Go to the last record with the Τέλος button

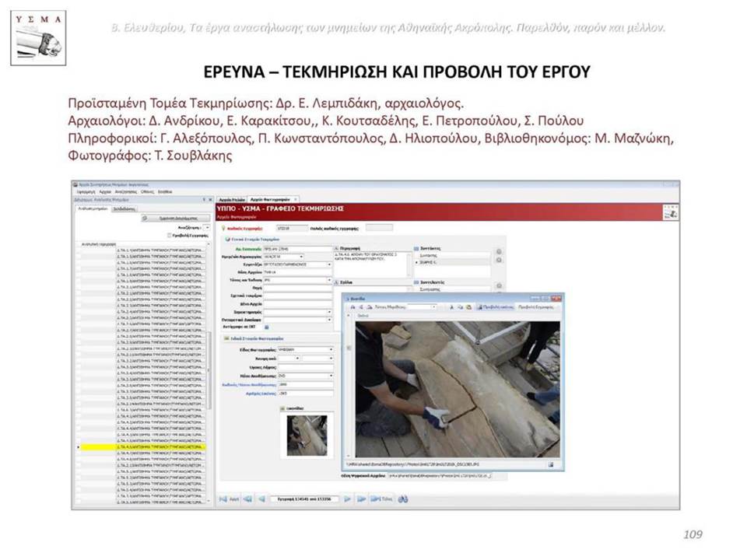tap(381, 499)
